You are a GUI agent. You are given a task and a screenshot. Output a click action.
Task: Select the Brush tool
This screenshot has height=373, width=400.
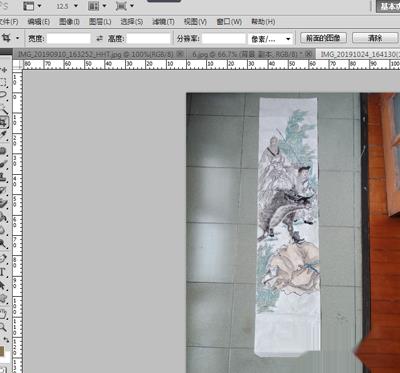(x=4, y=164)
